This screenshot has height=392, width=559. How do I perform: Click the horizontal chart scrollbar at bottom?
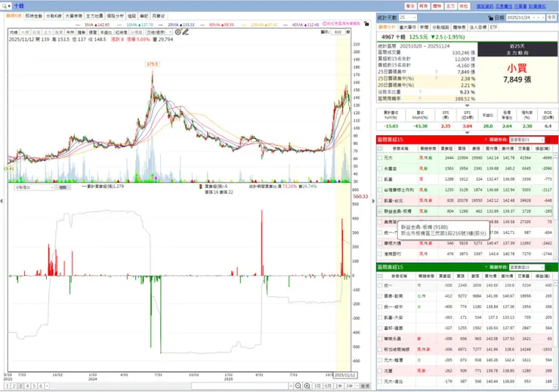tap(241, 386)
